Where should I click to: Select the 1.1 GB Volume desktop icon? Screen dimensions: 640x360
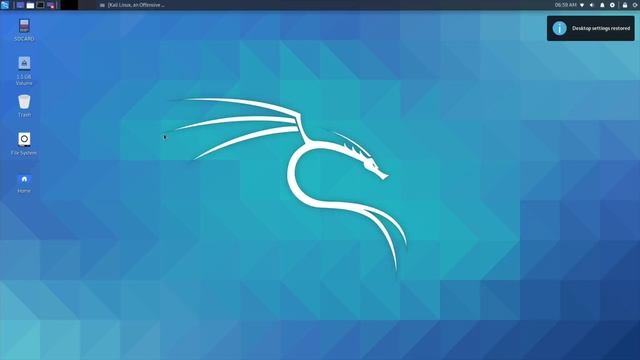(24, 71)
